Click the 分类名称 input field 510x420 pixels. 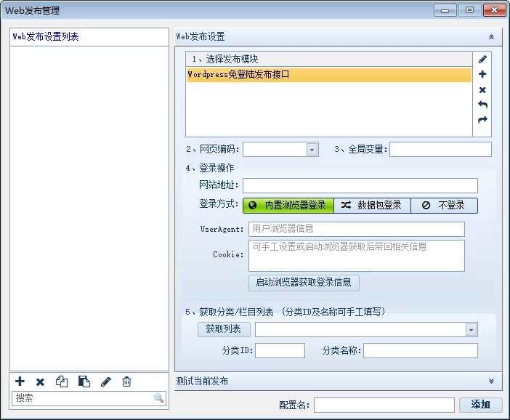420,350
